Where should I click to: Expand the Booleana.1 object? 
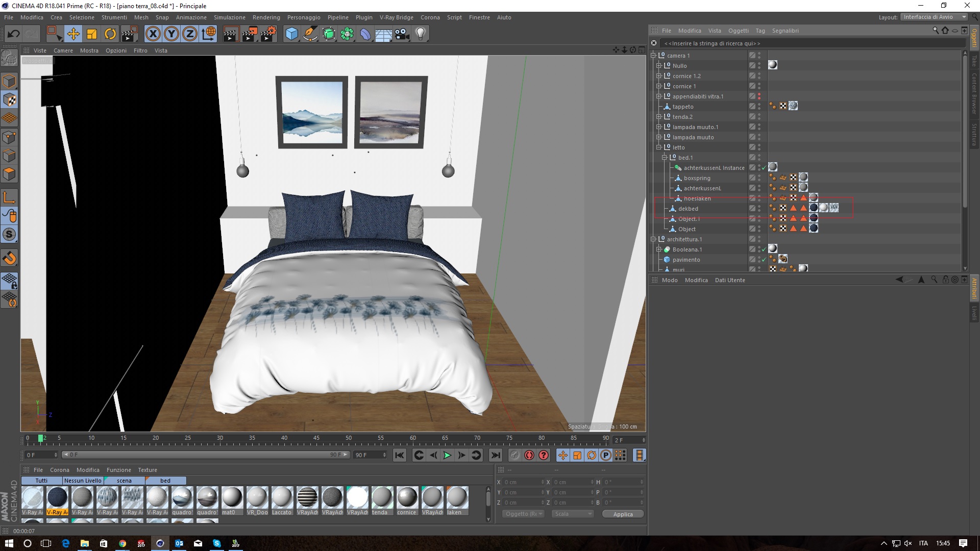(659, 249)
